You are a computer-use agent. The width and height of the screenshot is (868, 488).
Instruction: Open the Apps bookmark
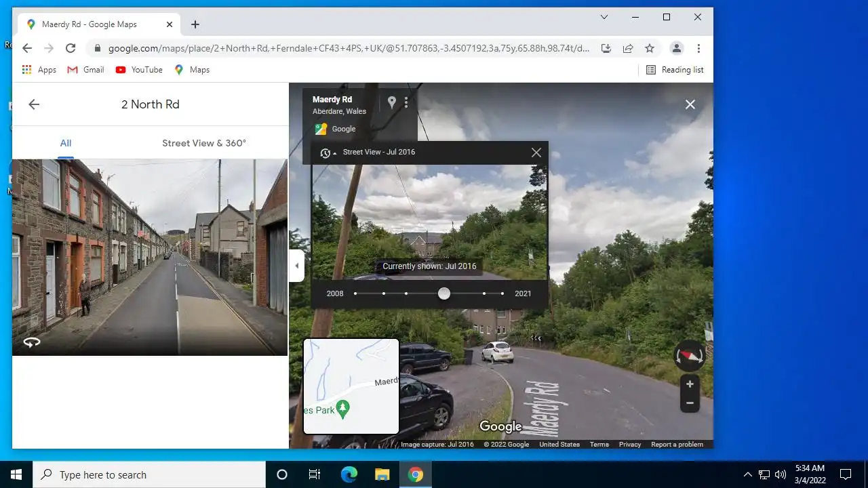pos(39,70)
